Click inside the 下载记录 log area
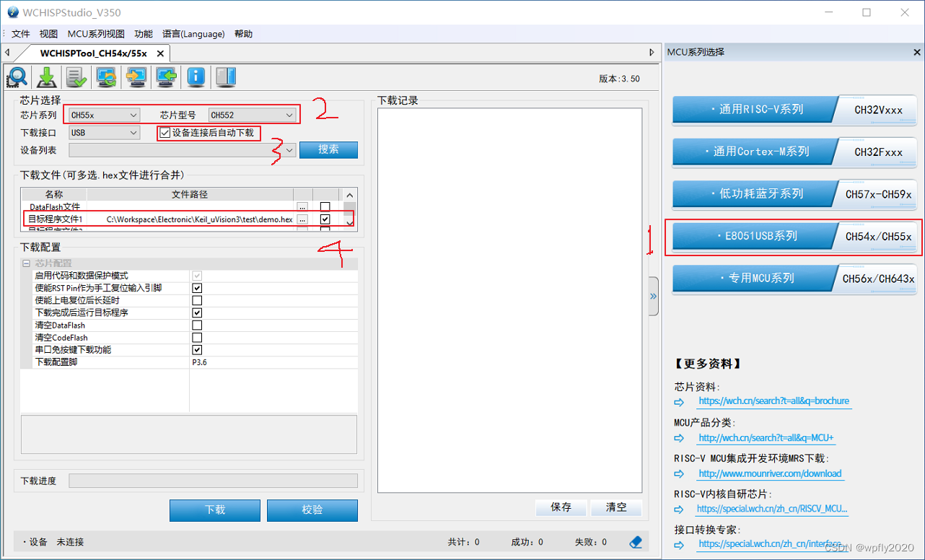925x560 pixels. click(509, 300)
